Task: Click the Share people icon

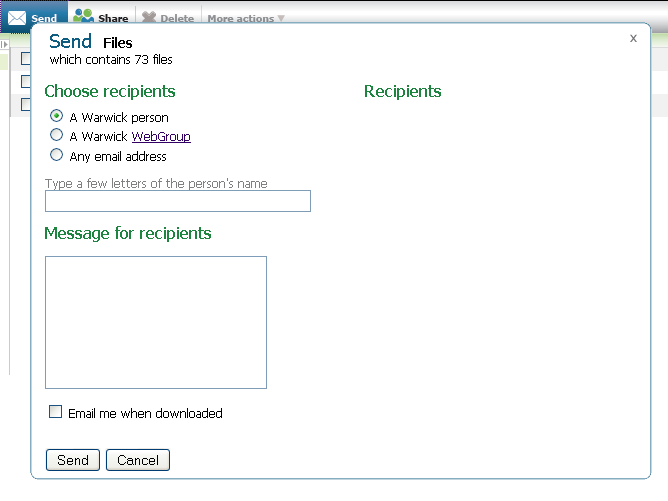Action: 84,17
